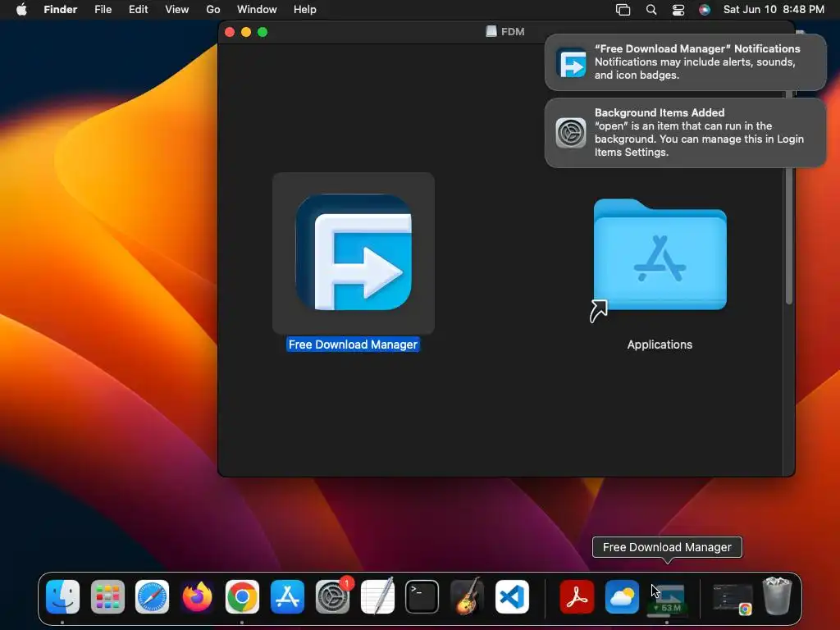This screenshot has width=840, height=630.
Task: Click the Free Download Manager file label
Action: [353, 345]
